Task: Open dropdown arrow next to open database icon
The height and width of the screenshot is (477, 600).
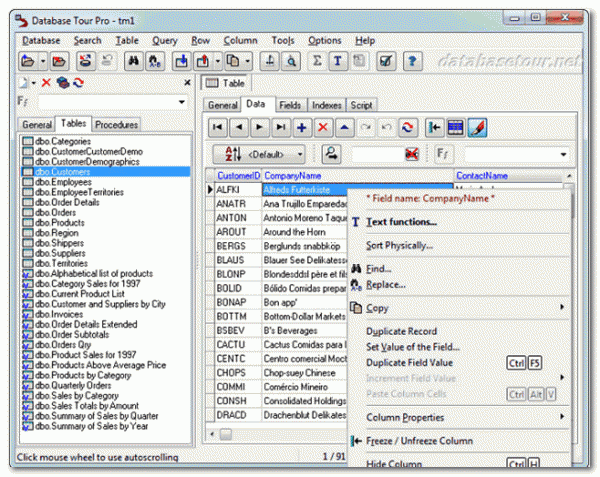Action: (43, 61)
